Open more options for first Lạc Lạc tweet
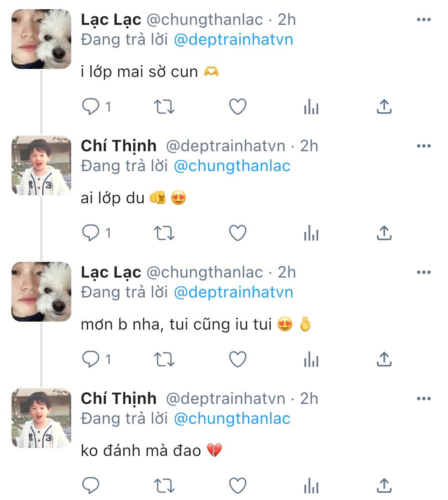 [x=423, y=20]
